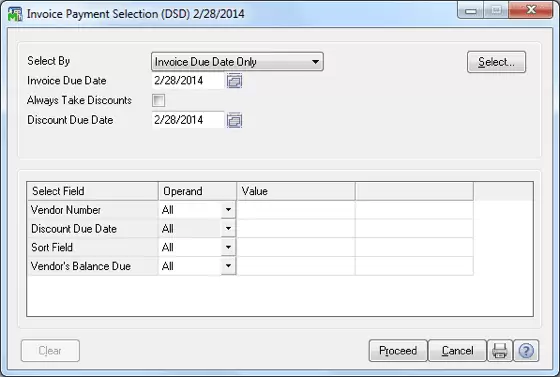Viewport: 560px width, 377px height.
Task: Click Discount Due Date row first value cell
Action: click(x=296, y=228)
